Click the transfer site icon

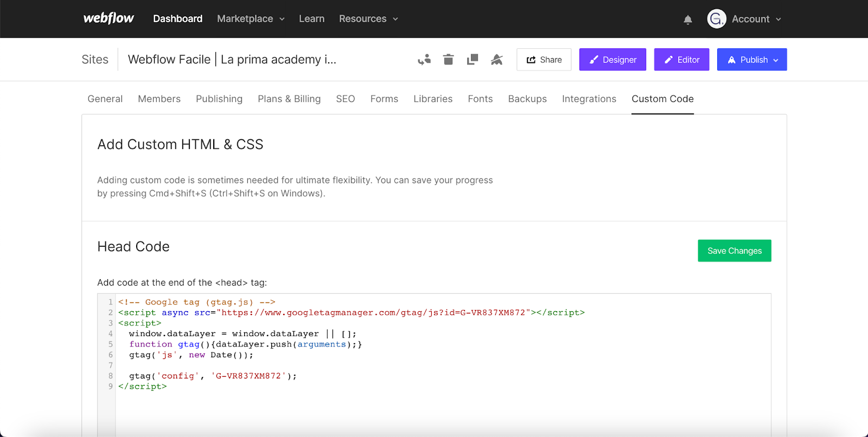(x=424, y=60)
